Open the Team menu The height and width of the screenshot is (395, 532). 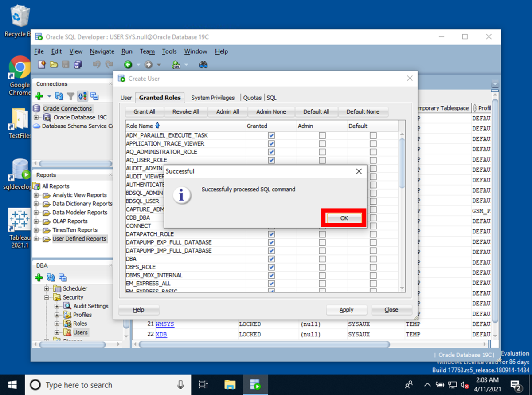147,51
